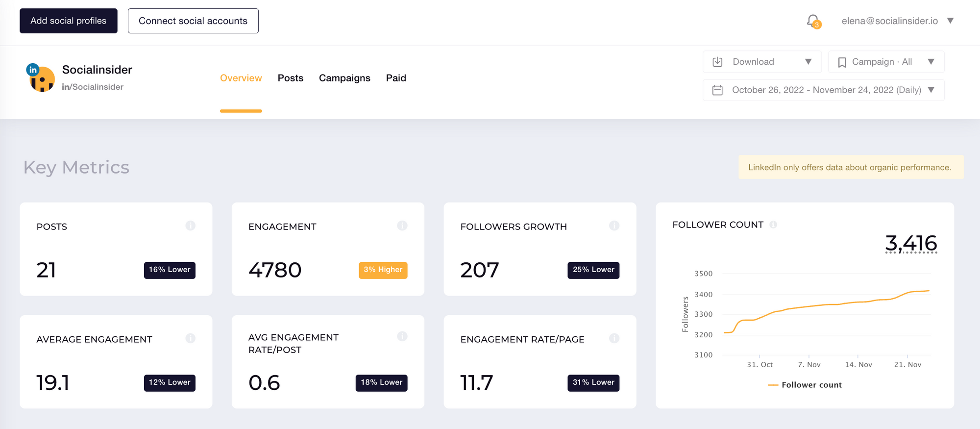Click the Key Metrics heading

pos(76,167)
